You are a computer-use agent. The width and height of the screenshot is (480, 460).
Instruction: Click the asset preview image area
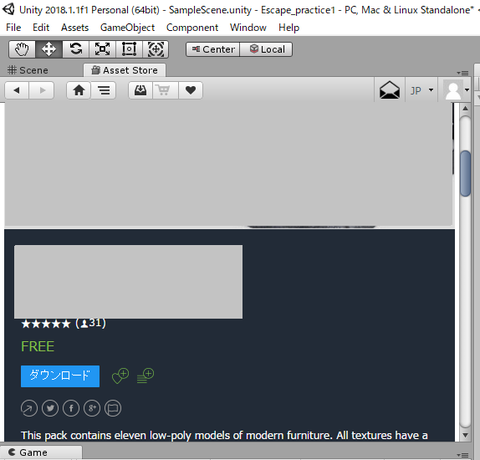(x=228, y=165)
